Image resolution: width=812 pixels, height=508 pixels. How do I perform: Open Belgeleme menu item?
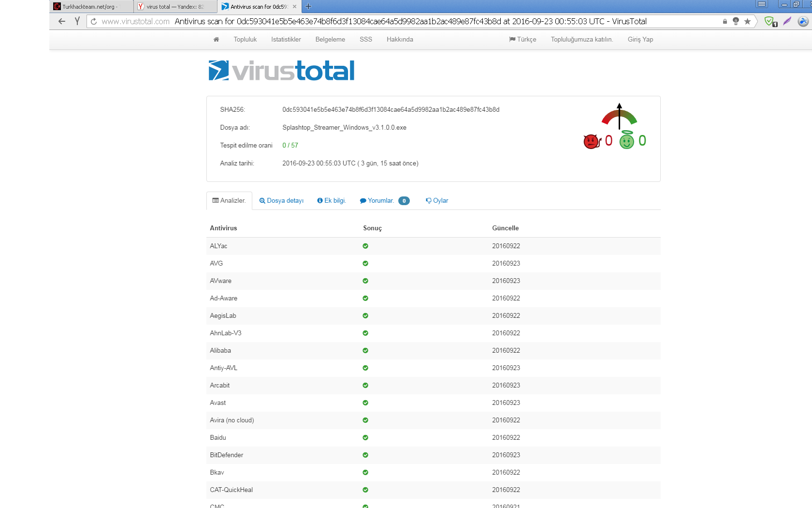coord(330,40)
